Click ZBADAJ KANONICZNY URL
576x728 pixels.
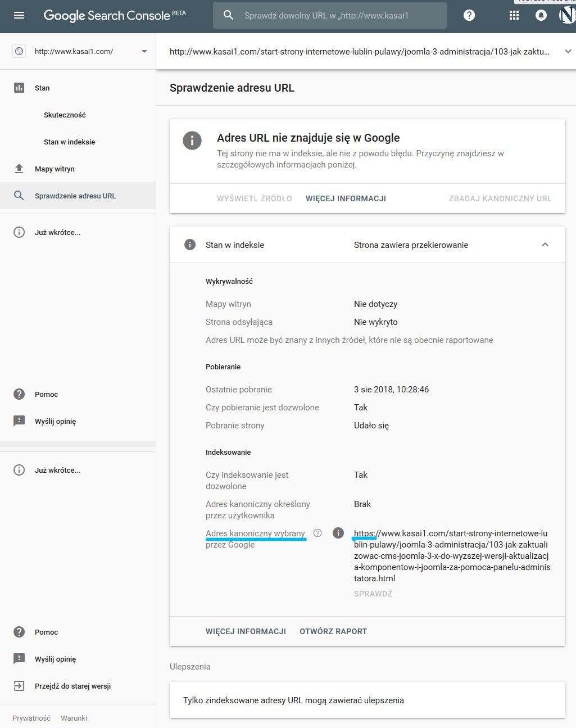(x=500, y=198)
